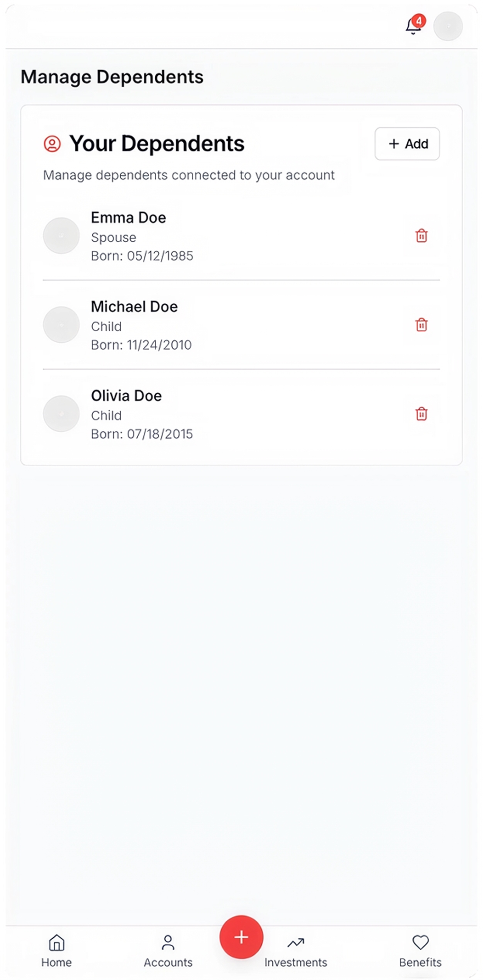The width and height of the screenshot is (483, 980).
Task: Tap the Investments trend arrow icon
Action: click(x=296, y=942)
